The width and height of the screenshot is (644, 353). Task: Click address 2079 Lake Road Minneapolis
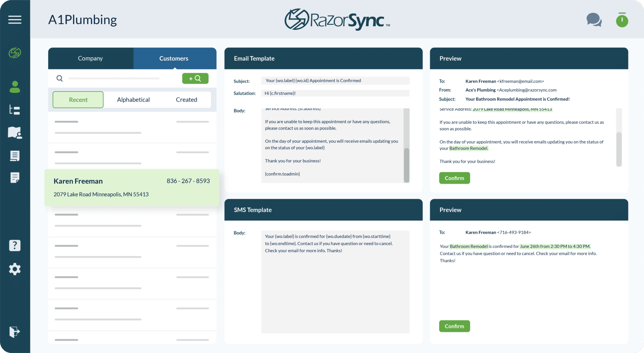pyautogui.click(x=101, y=194)
